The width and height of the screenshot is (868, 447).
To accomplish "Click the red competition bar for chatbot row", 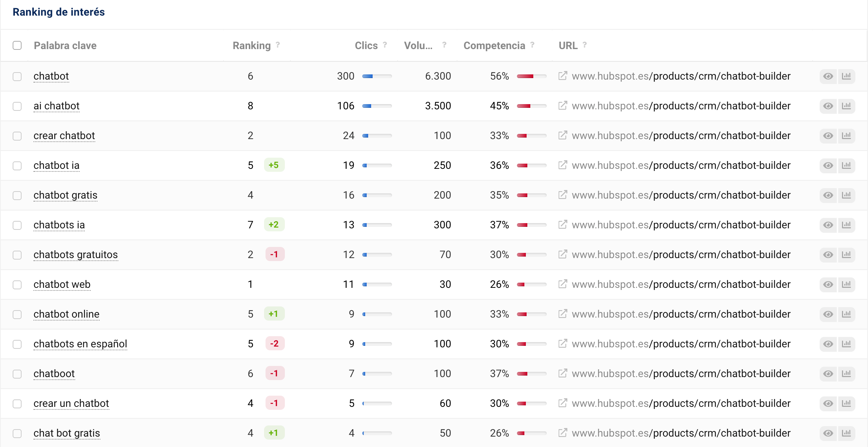I will (x=525, y=76).
